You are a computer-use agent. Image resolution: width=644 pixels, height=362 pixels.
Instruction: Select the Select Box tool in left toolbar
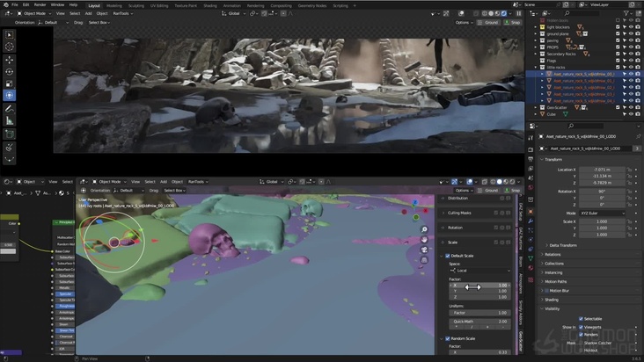coord(10,35)
